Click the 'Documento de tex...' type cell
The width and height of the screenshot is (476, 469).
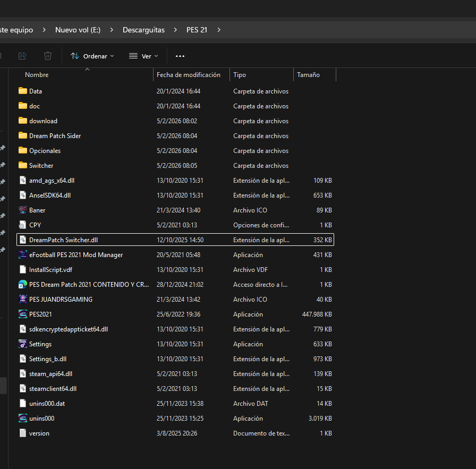(x=261, y=433)
